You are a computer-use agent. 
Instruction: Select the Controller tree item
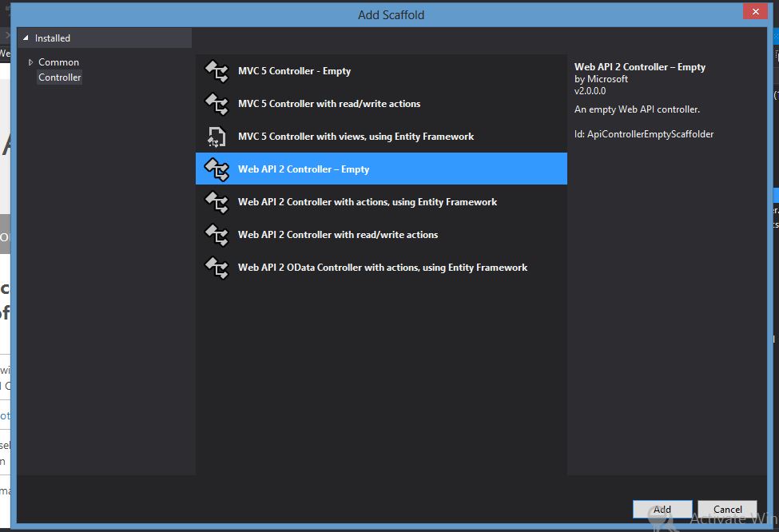(60, 77)
